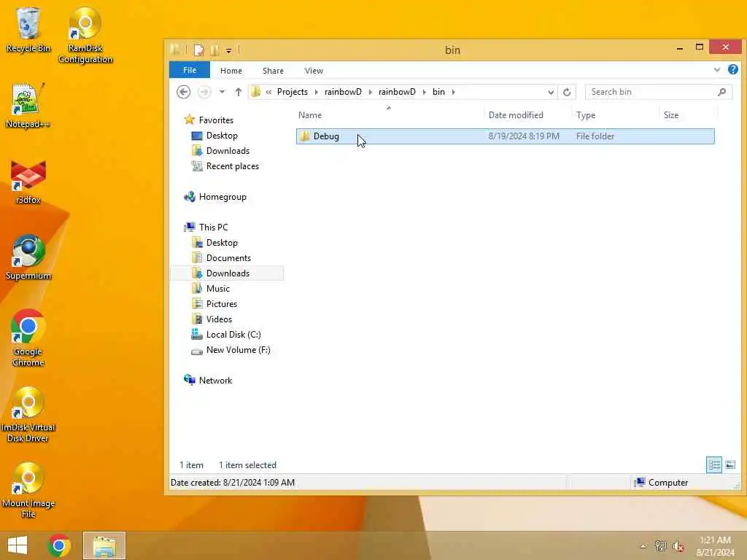Image resolution: width=747 pixels, height=560 pixels.
Task: Launch the Notepad++ desktop shortcut
Action: point(28,106)
